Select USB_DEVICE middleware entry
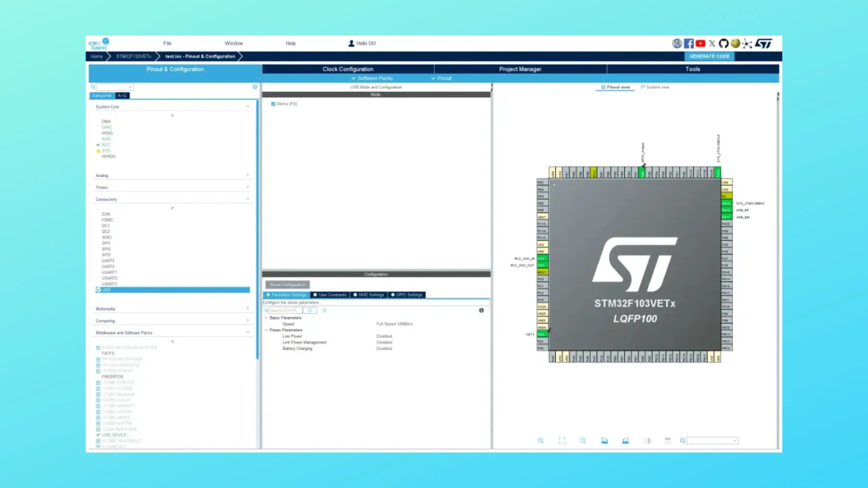868x488 pixels. pyautogui.click(x=114, y=435)
